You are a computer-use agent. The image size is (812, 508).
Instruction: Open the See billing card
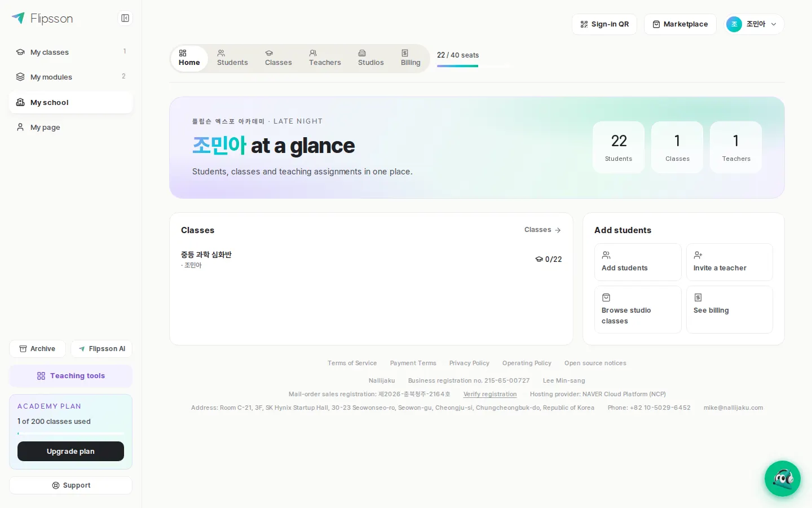[730, 309]
